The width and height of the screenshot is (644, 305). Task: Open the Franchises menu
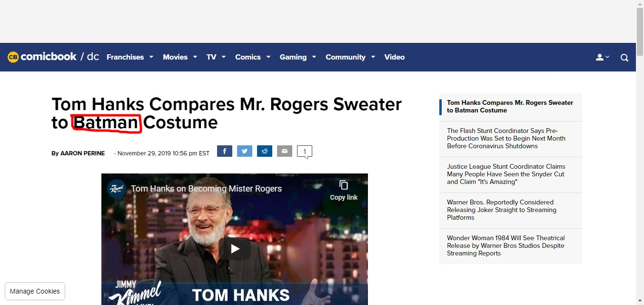point(125,57)
